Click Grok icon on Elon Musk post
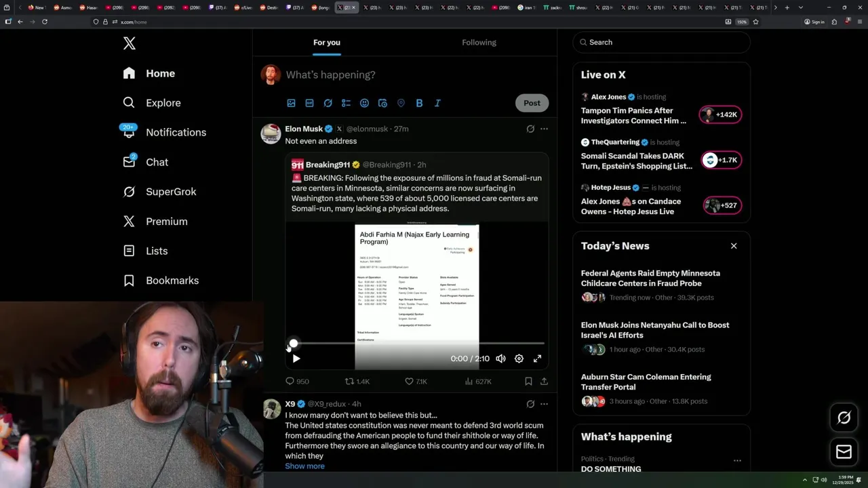 pos(530,129)
